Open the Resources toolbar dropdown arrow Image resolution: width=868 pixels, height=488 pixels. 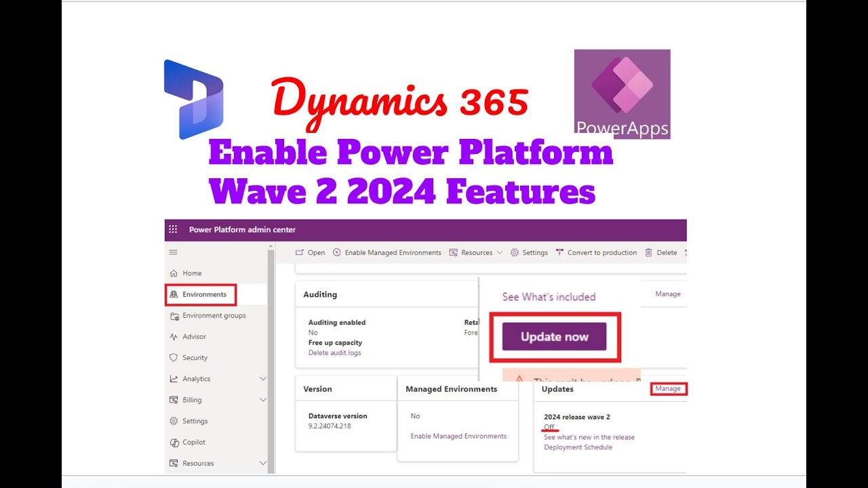point(500,252)
